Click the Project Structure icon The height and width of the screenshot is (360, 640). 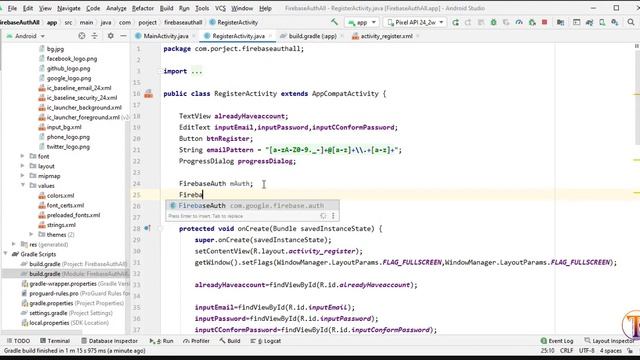560,22
